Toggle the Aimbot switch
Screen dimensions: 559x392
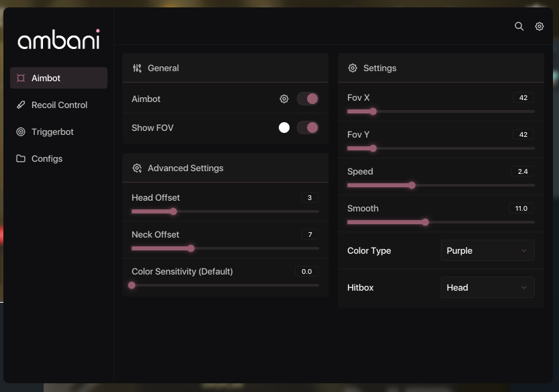click(x=308, y=99)
